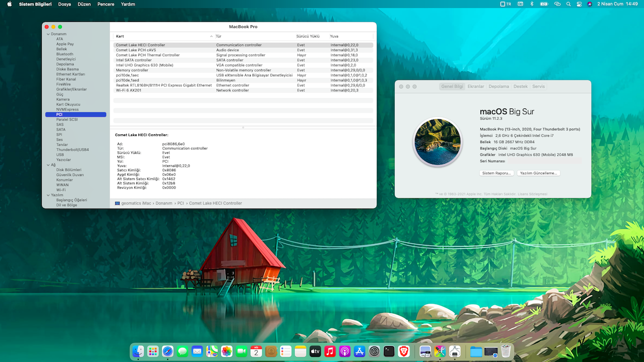Sort table by Kart column header

tap(163, 36)
